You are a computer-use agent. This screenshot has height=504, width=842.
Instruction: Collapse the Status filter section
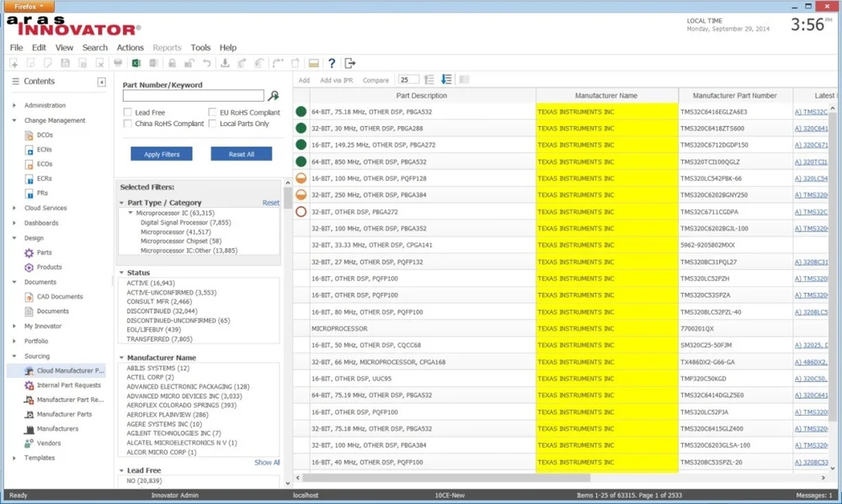[x=122, y=273]
